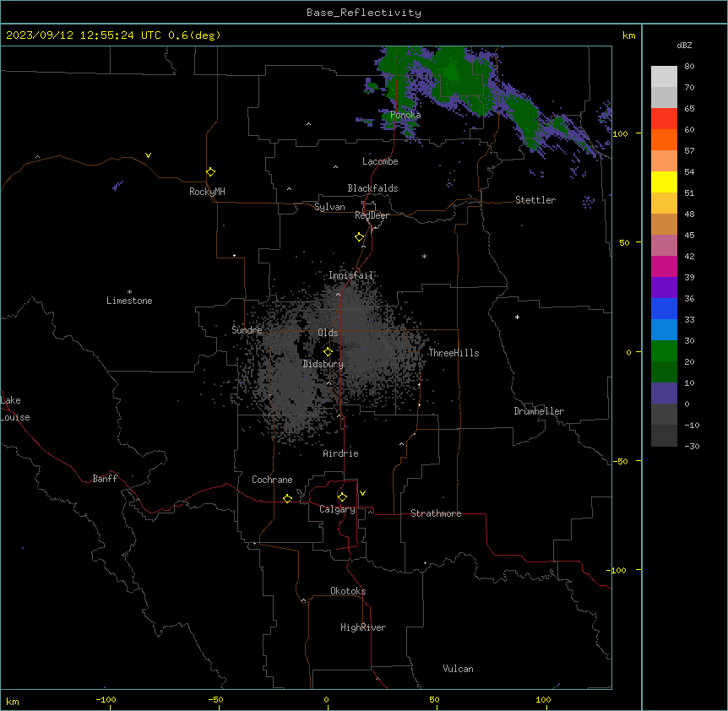
Task: Click the red 65 dBZ legend color
Action: [664, 119]
